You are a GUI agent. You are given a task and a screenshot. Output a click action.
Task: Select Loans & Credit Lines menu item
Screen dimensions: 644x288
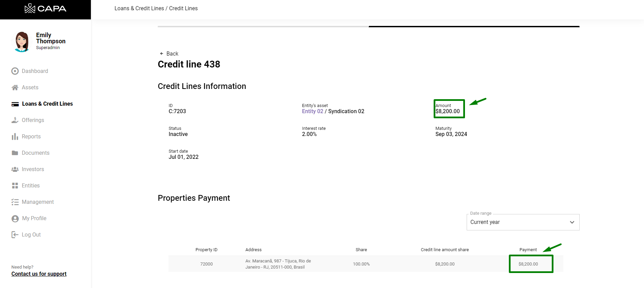pyautogui.click(x=47, y=104)
